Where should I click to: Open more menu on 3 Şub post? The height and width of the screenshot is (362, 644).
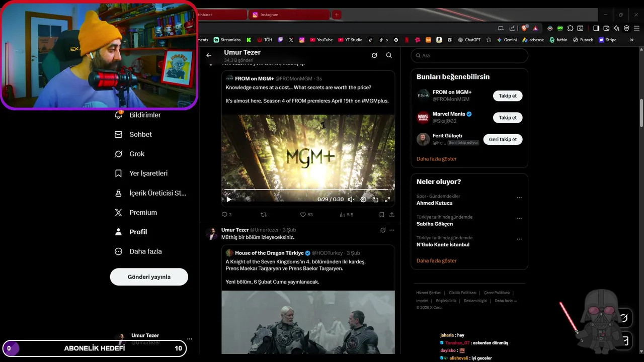coord(392,230)
